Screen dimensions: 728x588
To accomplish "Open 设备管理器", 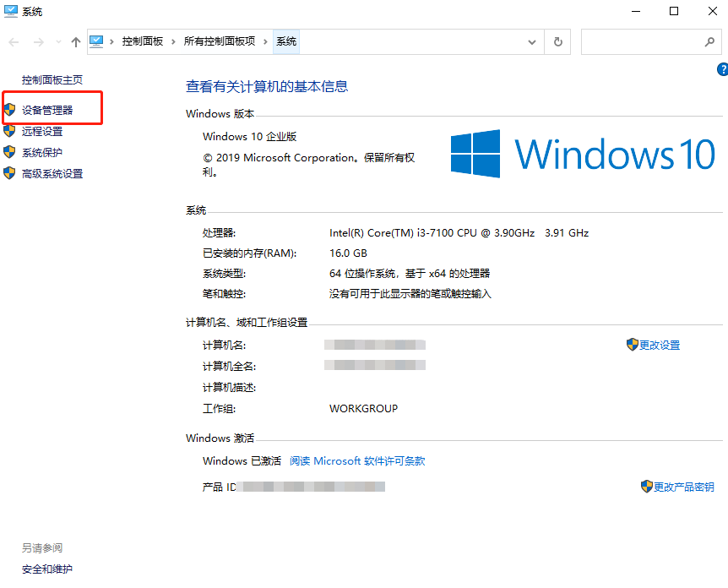I will click(x=47, y=110).
